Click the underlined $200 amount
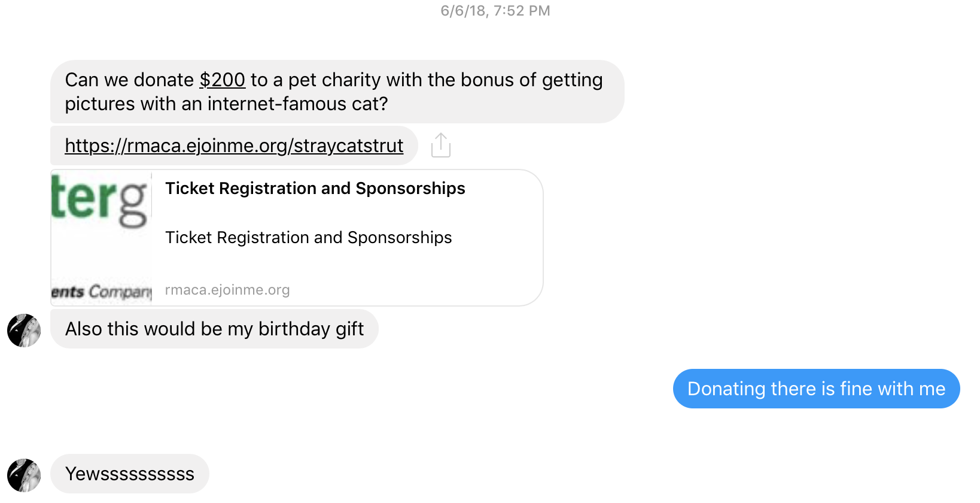Screen dimensions: 980x503 tap(222, 80)
